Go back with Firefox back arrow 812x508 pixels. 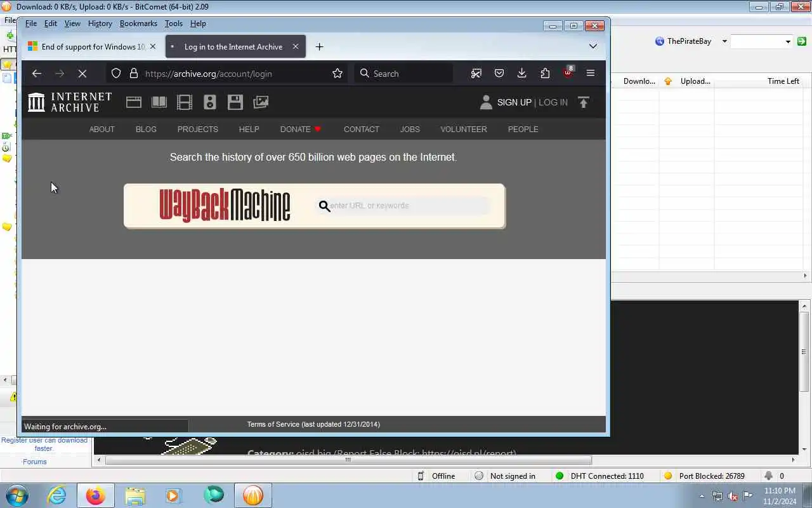coord(36,74)
